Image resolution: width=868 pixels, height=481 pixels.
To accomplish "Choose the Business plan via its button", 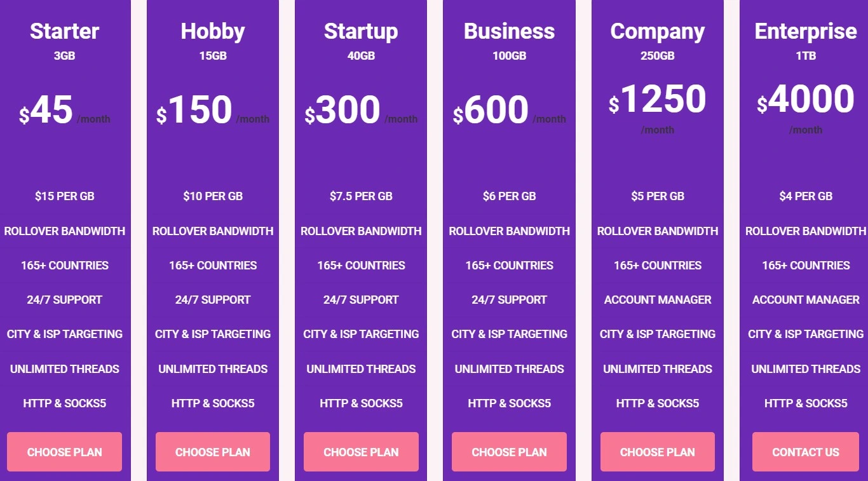I will click(x=509, y=452).
